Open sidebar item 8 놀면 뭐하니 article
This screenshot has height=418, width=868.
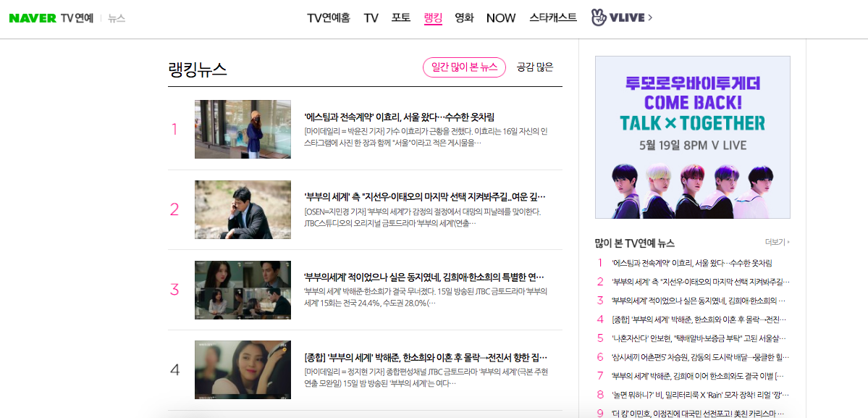point(700,395)
